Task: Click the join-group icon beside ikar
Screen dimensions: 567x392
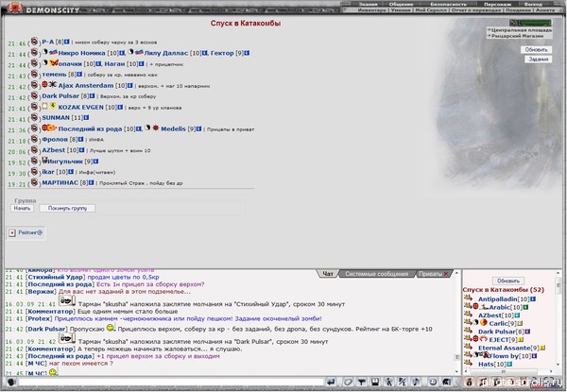Action: pos(34,172)
